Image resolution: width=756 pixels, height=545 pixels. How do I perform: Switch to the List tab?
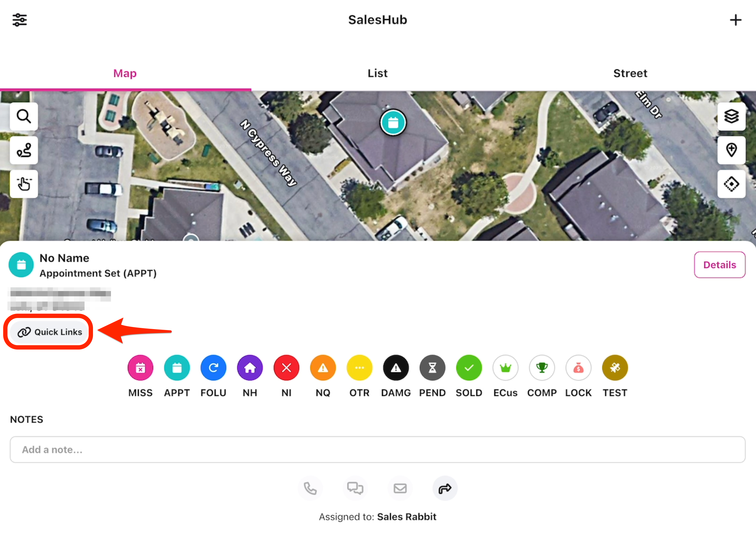[x=377, y=73]
